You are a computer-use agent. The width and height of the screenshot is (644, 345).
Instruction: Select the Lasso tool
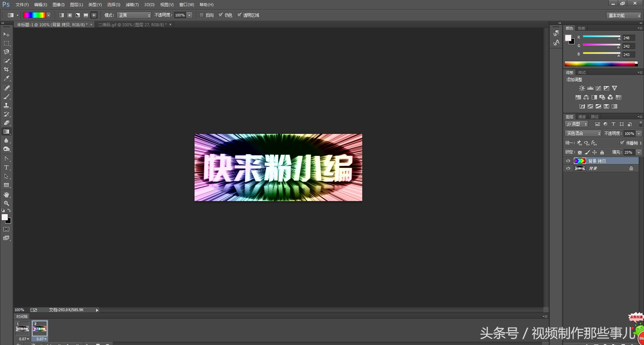click(x=6, y=52)
